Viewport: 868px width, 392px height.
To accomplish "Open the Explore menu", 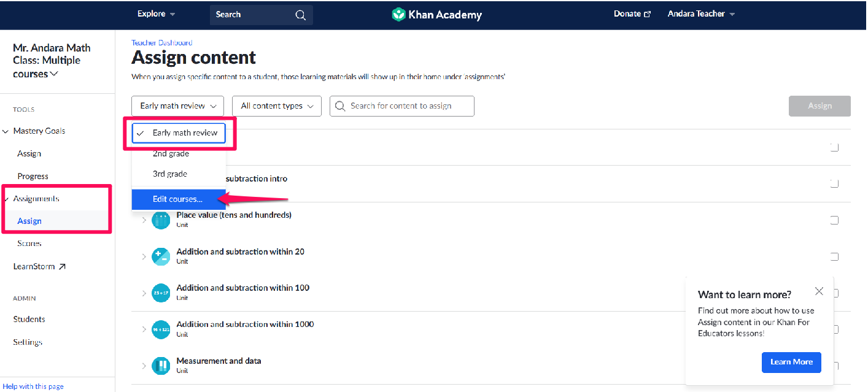I will coord(156,14).
